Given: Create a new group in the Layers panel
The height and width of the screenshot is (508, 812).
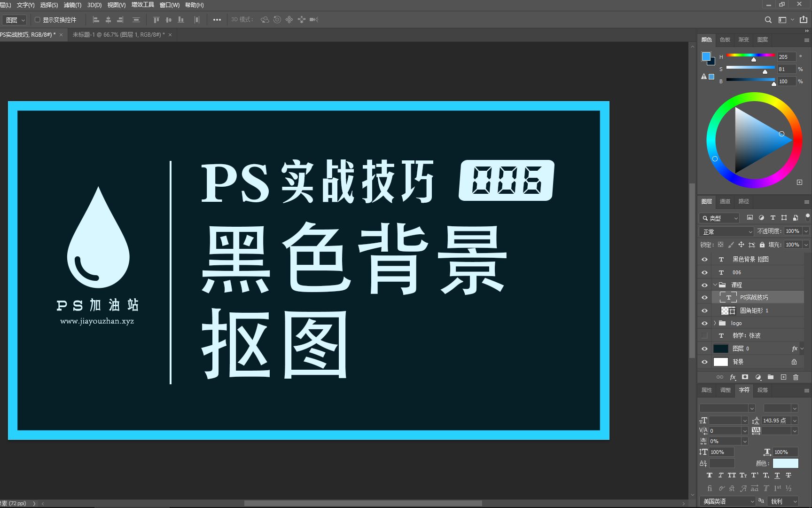Looking at the screenshot, I should 770,377.
